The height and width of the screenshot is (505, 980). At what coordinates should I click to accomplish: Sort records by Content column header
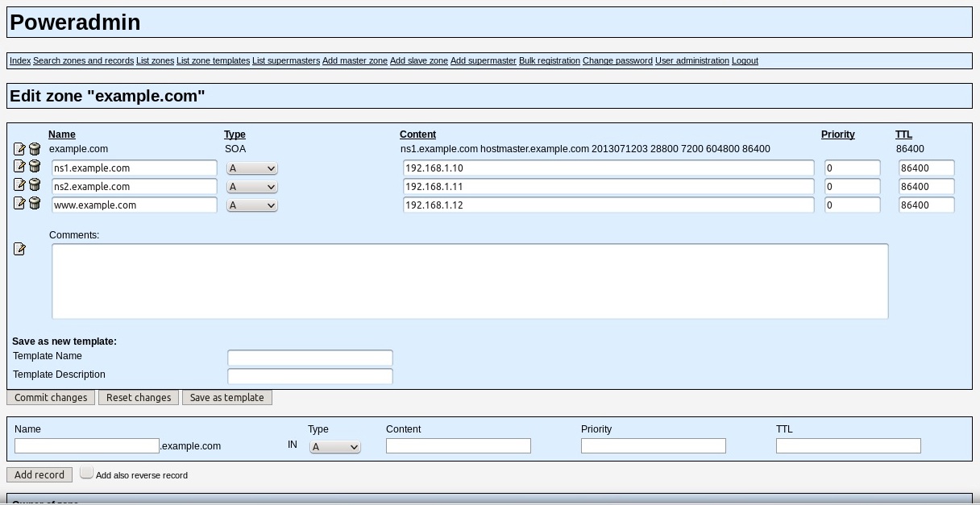coord(417,135)
